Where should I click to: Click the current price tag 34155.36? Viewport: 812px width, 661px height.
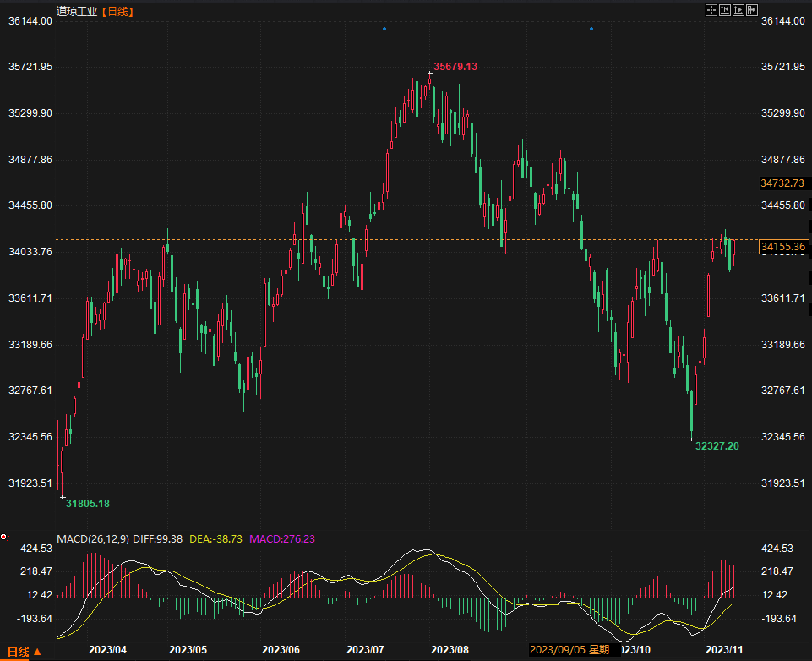tap(782, 247)
